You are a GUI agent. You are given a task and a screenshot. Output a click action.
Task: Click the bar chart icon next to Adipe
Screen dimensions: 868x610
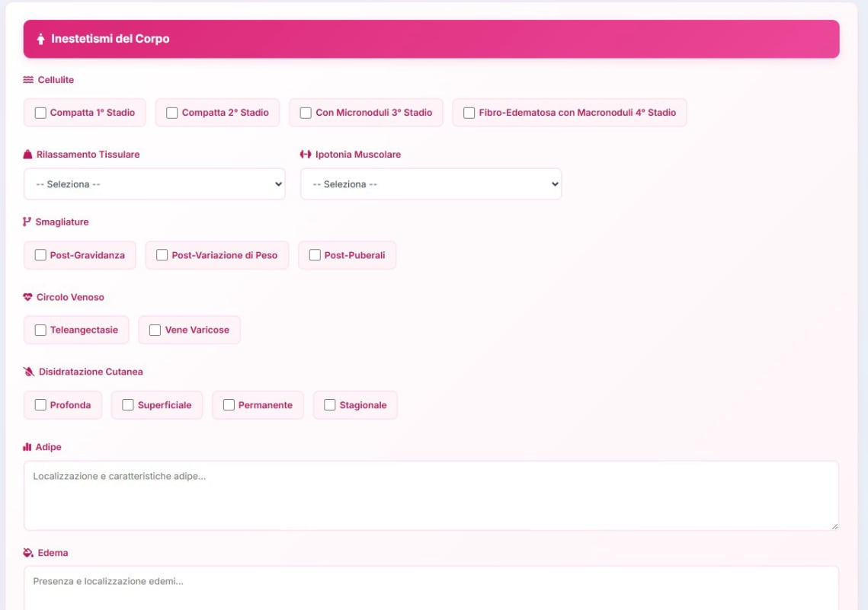point(27,447)
